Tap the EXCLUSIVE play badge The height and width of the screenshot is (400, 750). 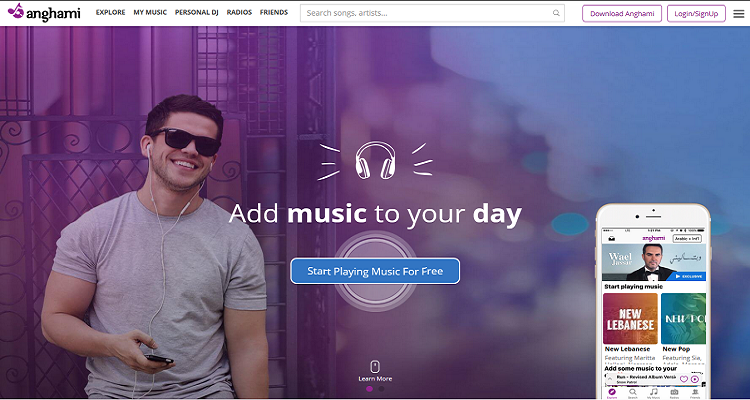[x=689, y=276]
